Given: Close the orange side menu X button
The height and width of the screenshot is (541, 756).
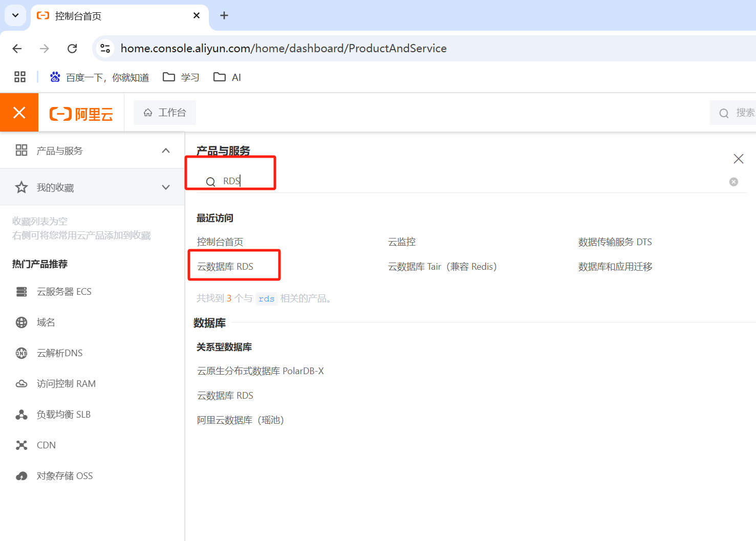Looking at the screenshot, I should [x=19, y=113].
